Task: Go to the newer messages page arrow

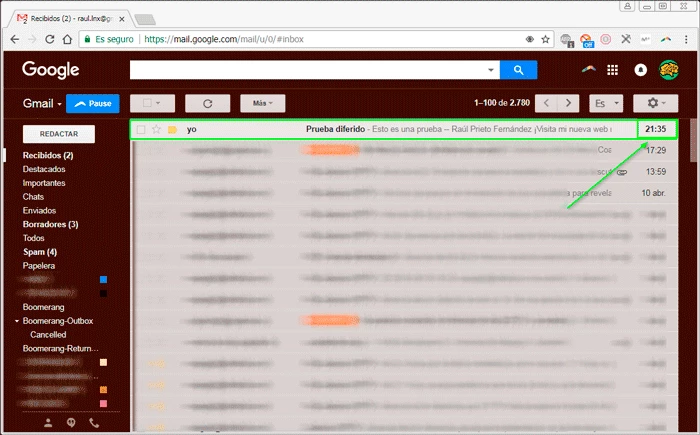Action: pyautogui.click(x=546, y=103)
